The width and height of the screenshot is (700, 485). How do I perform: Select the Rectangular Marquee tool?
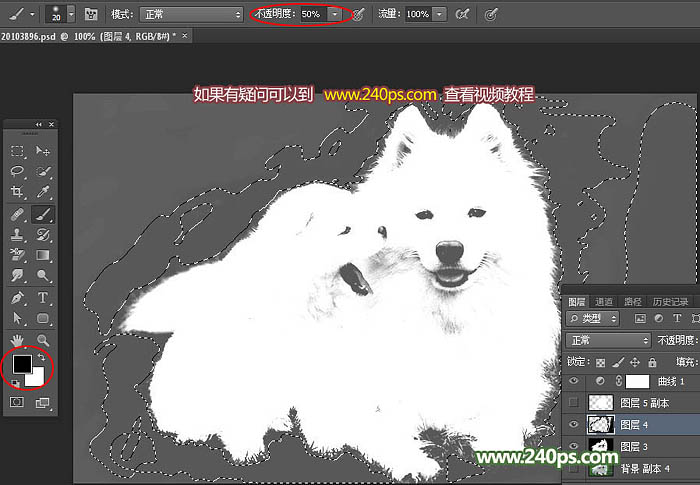(x=18, y=151)
